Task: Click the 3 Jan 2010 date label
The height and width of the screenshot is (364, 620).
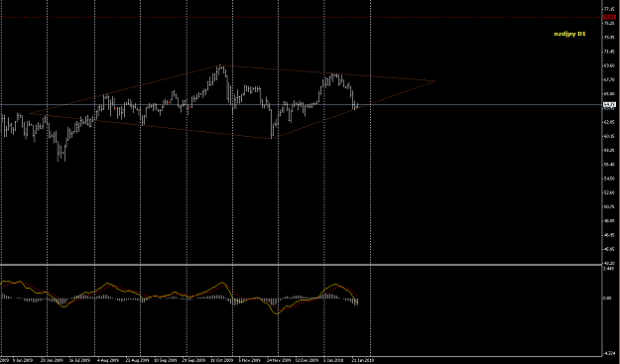Action: point(334,360)
